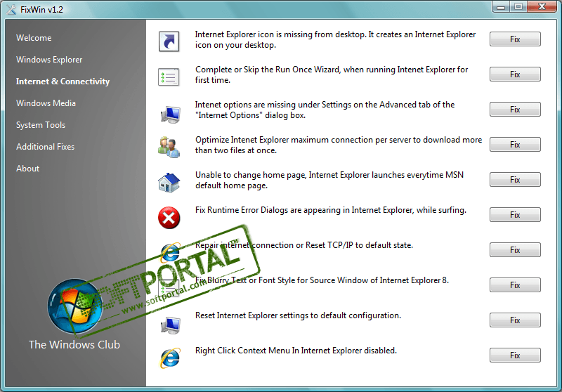The height and width of the screenshot is (392, 562).
Task: Close the FixWin window
Action: tap(542, 7)
